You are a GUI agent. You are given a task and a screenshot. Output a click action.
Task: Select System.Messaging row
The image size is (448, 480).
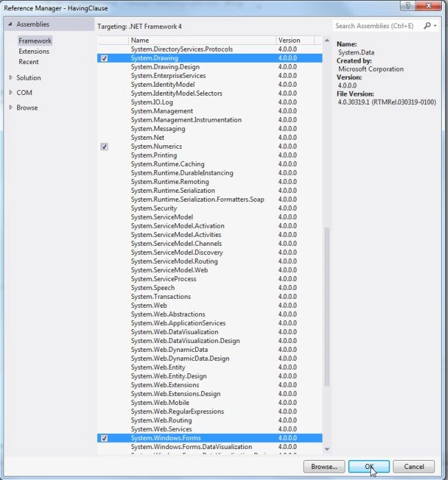tap(210, 129)
